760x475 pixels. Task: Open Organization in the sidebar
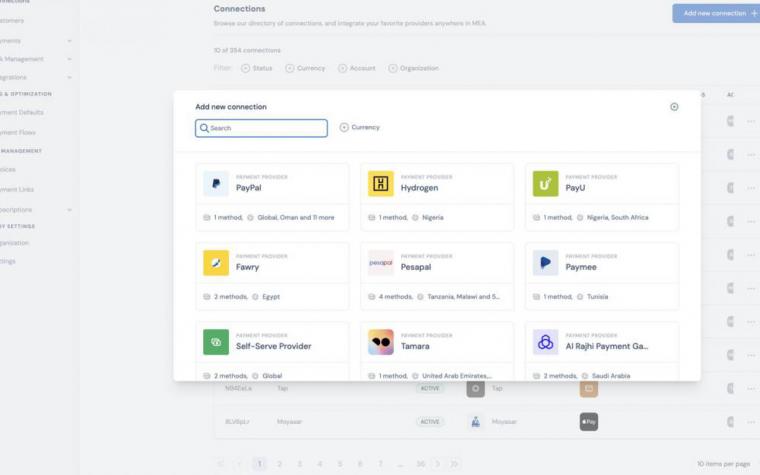[x=14, y=243]
